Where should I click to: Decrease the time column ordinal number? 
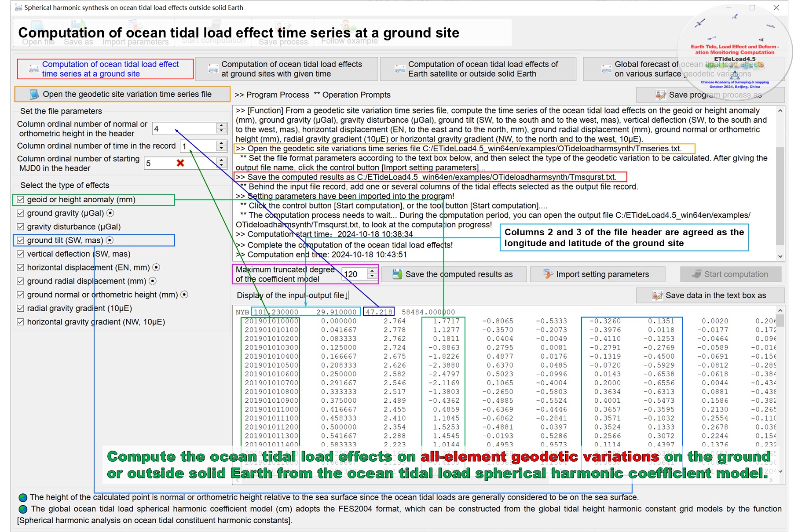point(222,149)
